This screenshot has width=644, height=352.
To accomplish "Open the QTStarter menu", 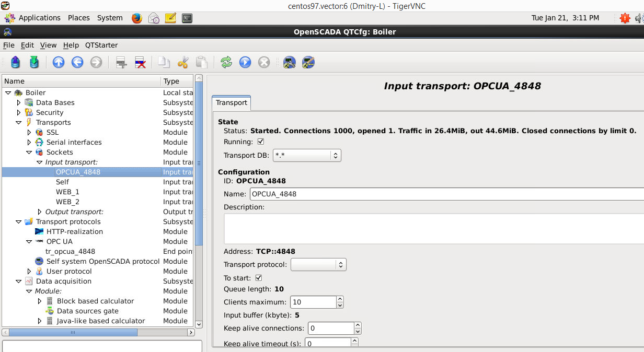I will click(101, 45).
